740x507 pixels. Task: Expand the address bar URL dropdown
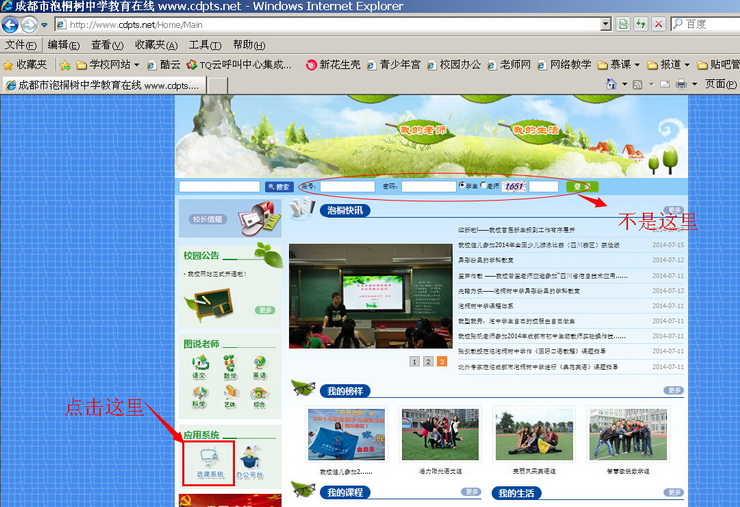pos(605,24)
